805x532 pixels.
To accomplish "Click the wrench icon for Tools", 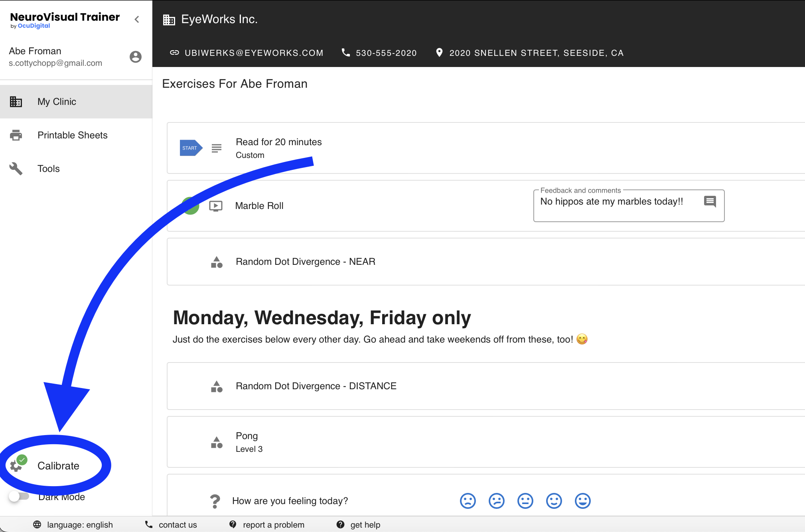I will (16, 169).
